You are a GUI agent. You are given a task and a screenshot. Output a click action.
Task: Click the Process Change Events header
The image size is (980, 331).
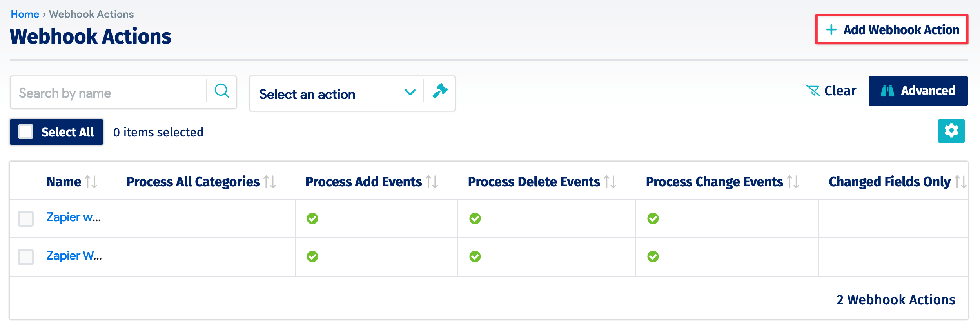tap(715, 182)
